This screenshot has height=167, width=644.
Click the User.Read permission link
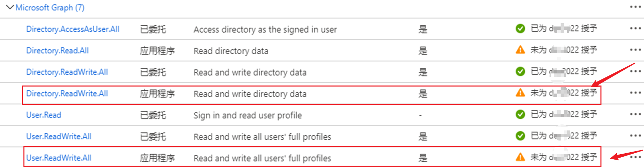click(x=44, y=115)
